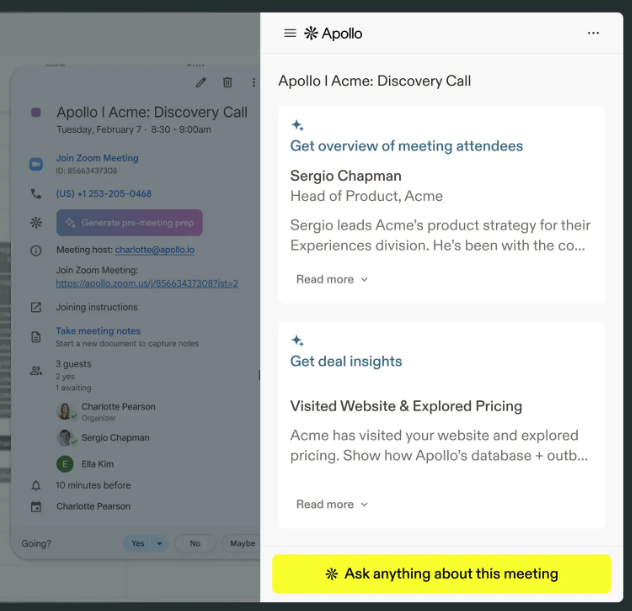Screen dimensions: 632x611
Task: Click the Apollo logo in panel header
Action: tap(333, 33)
